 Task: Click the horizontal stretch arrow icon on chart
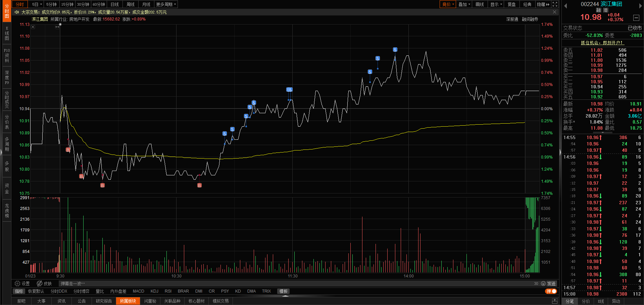[57, 27]
